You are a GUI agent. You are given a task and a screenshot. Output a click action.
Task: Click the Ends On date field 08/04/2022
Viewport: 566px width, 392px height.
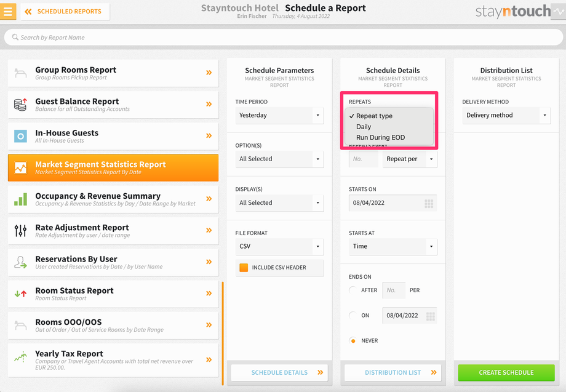tap(410, 316)
